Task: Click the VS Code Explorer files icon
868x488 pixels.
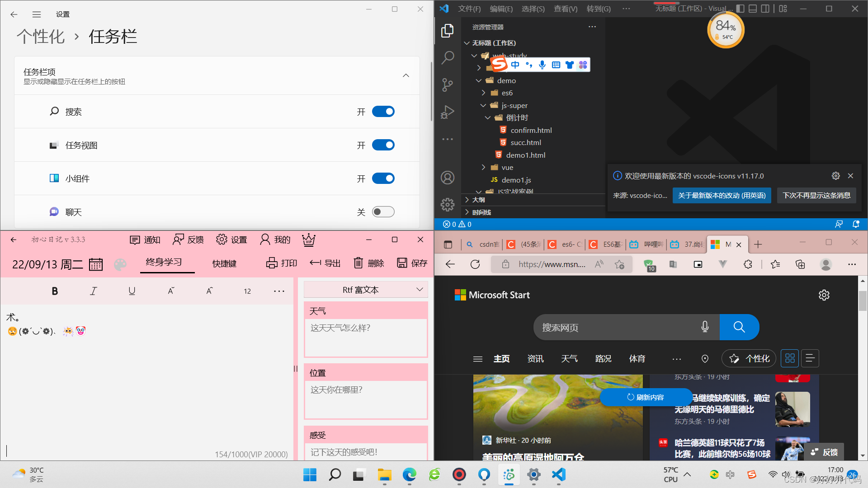Action: (x=447, y=31)
